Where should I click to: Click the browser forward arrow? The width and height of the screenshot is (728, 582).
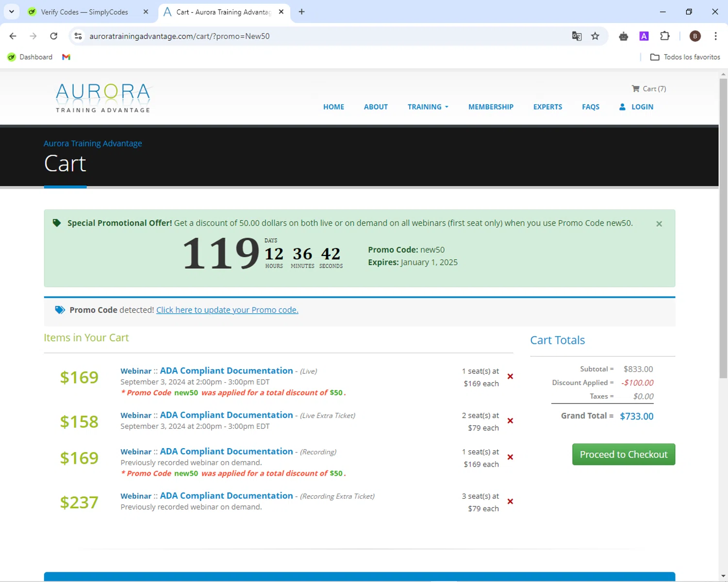(33, 36)
